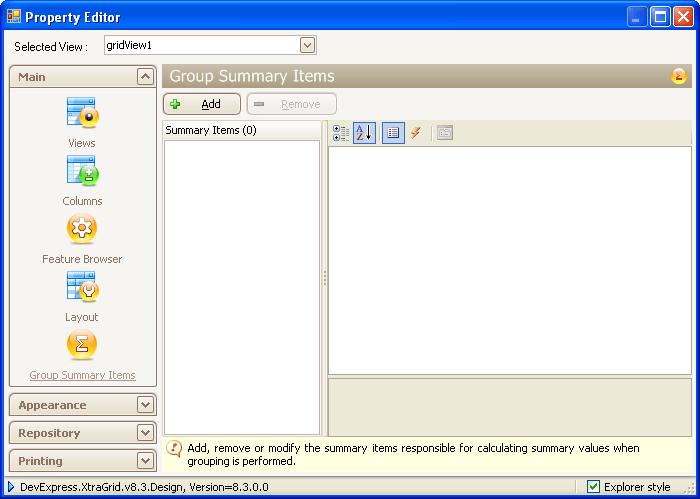Expand the Appearance navigation group
Screen dimensions: 700x499
tap(145, 405)
